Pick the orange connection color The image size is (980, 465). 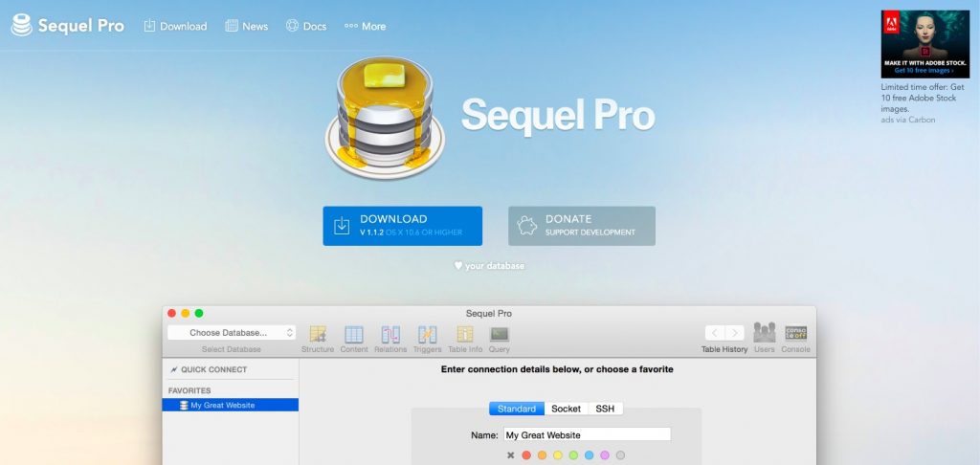tap(542, 455)
